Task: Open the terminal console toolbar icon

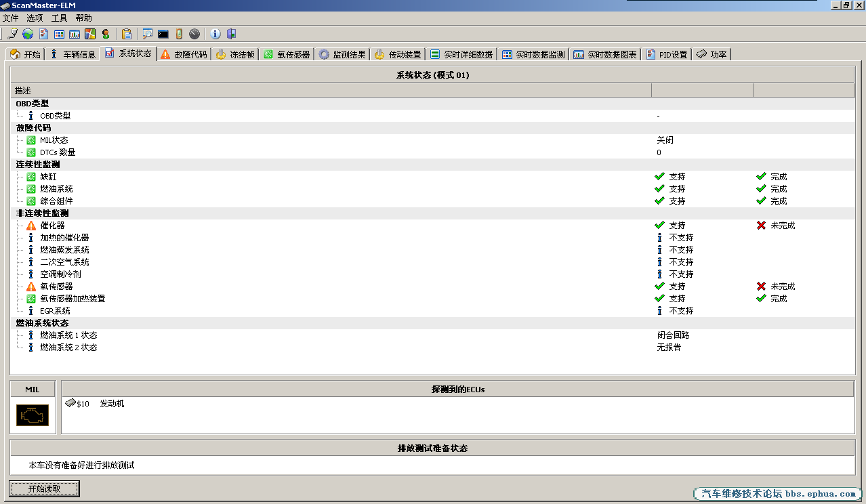Action: click(163, 34)
